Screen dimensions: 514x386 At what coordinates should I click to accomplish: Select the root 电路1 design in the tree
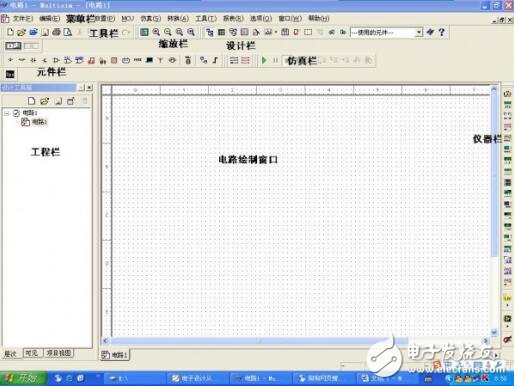pos(30,113)
